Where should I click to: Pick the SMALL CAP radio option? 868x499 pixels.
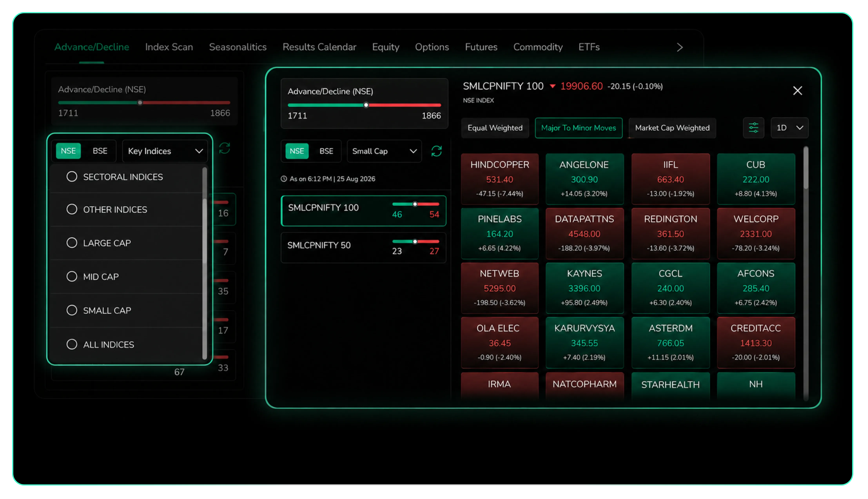click(x=72, y=310)
